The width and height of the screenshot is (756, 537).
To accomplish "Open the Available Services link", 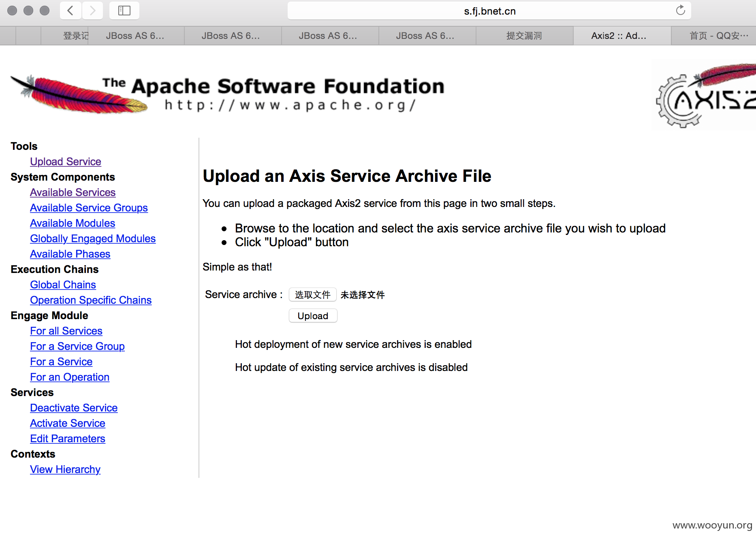I will pos(73,192).
